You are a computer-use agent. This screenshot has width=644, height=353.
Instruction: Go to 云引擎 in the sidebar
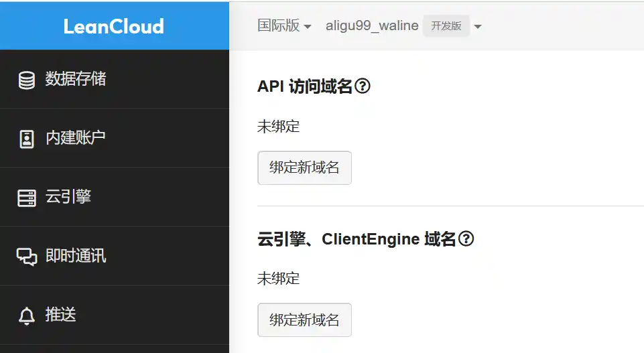(x=68, y=198)
